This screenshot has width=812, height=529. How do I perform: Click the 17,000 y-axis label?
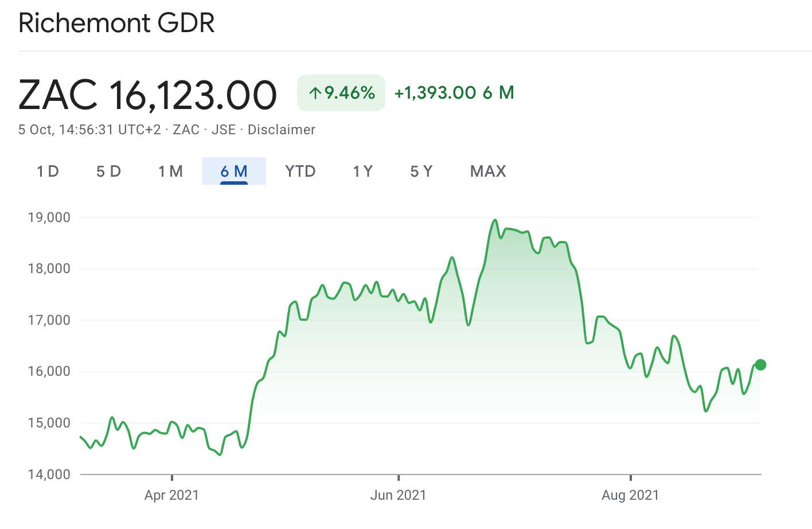coord(49,320)
